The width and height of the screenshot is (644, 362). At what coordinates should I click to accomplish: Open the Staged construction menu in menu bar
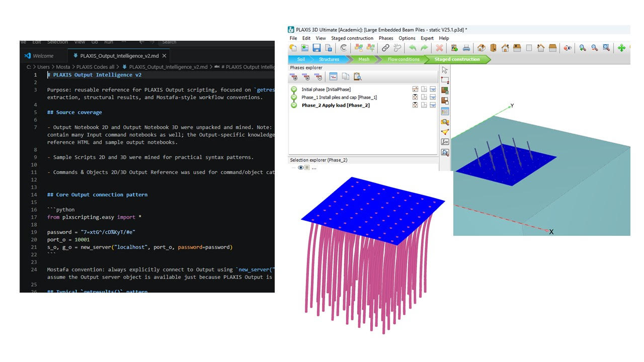point(352,38)
